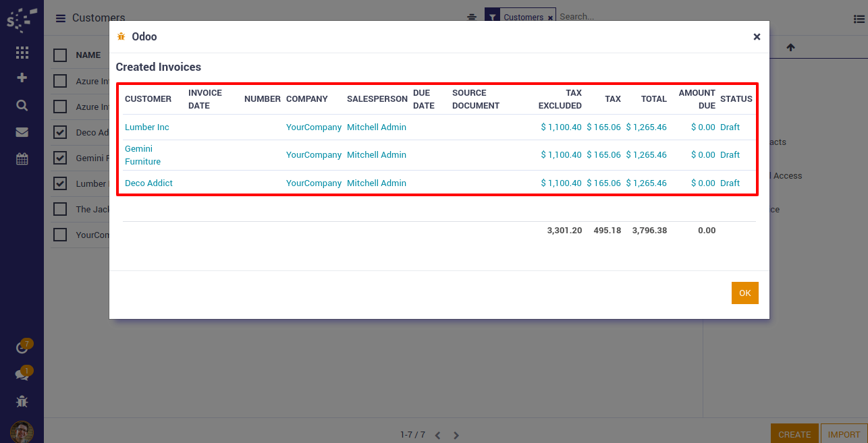
Task: Open the calendar icon in sidebar
Action: point(22,159)
